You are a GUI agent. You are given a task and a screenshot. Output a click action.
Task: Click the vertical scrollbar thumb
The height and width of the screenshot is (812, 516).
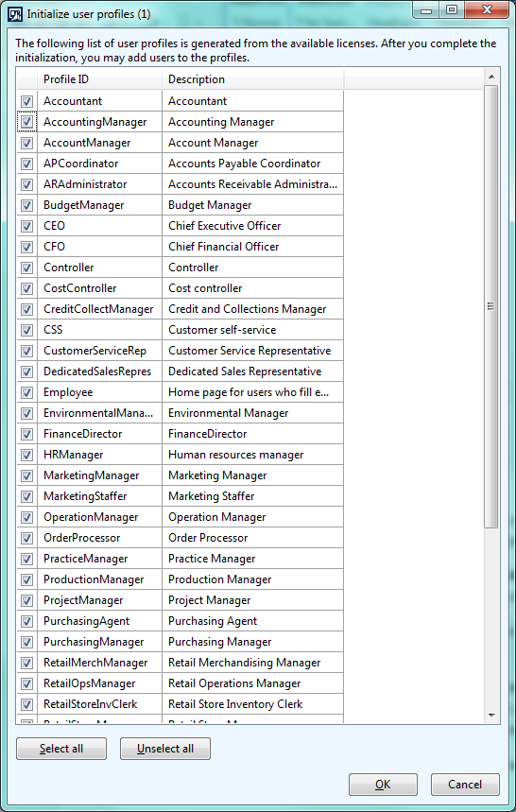click(491, 306)
